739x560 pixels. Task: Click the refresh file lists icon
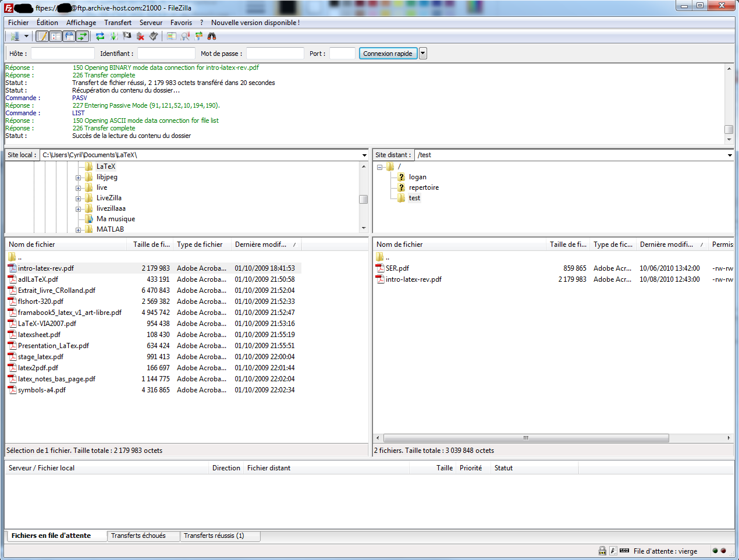pos(100,36)
